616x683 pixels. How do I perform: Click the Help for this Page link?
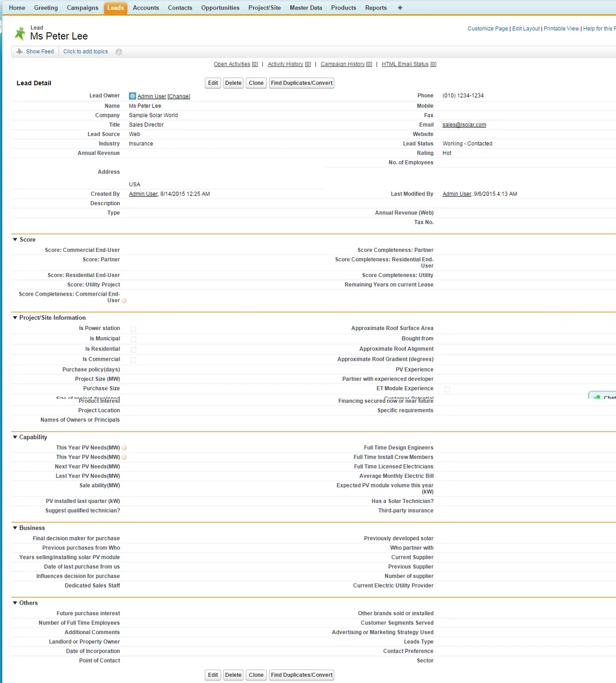(x=599, y=29)
